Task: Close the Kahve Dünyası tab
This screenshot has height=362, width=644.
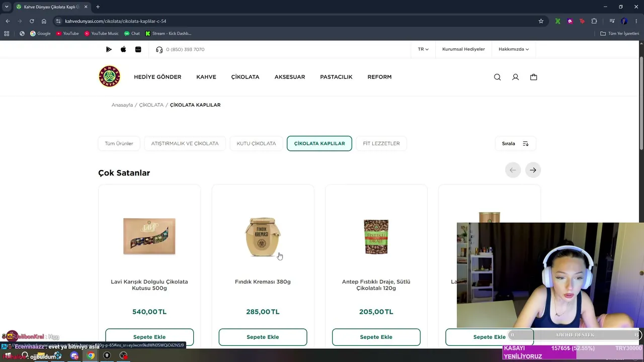Action: click(86, 7)
